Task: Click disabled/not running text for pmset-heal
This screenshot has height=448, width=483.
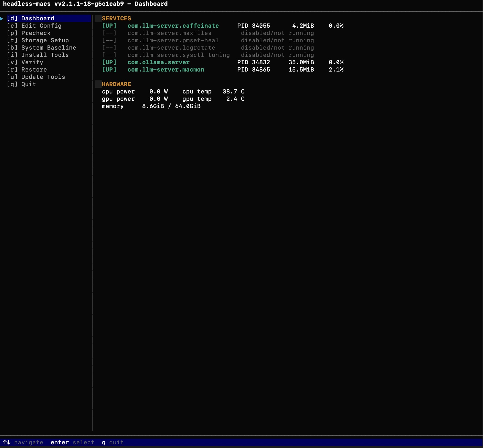Action: click(x=278, y=40)
